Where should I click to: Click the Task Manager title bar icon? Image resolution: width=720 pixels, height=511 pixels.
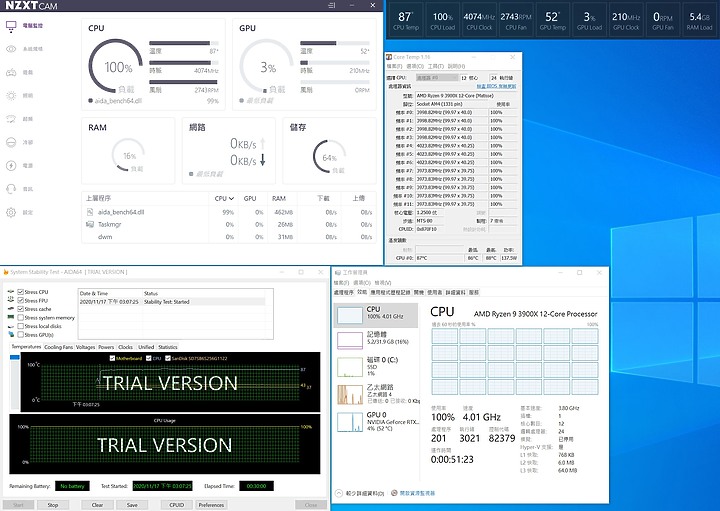click(338, 273)
